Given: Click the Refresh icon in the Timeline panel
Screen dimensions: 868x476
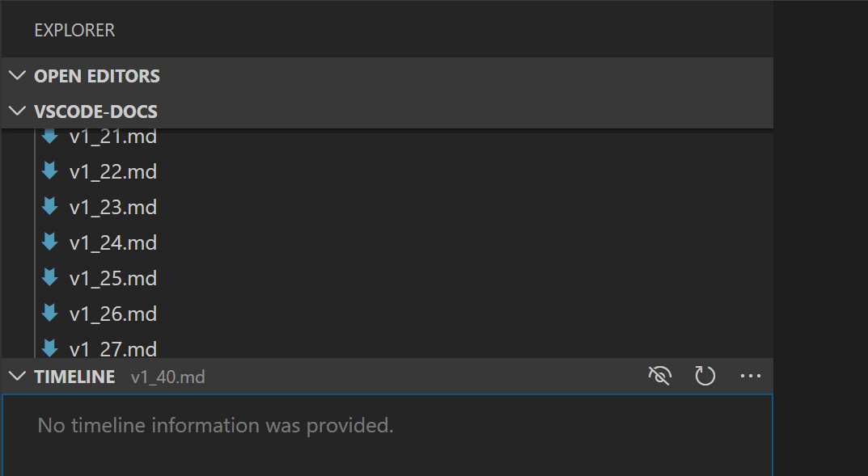Looking at the screenshot, I should pyautogui.click(x=705, y=376).
